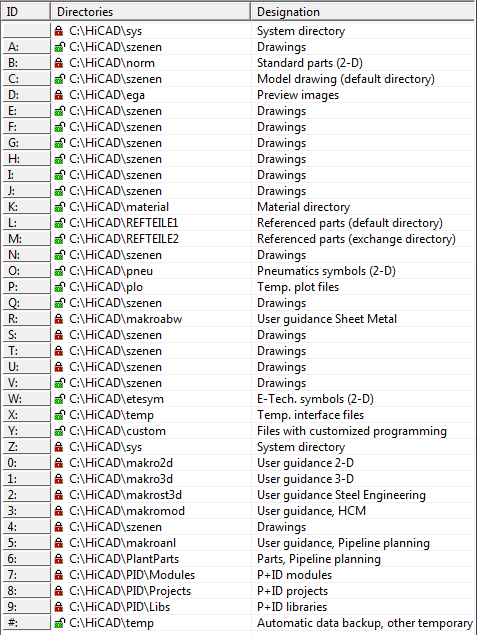Sort by the Directories column header

(x=151, y=12)
